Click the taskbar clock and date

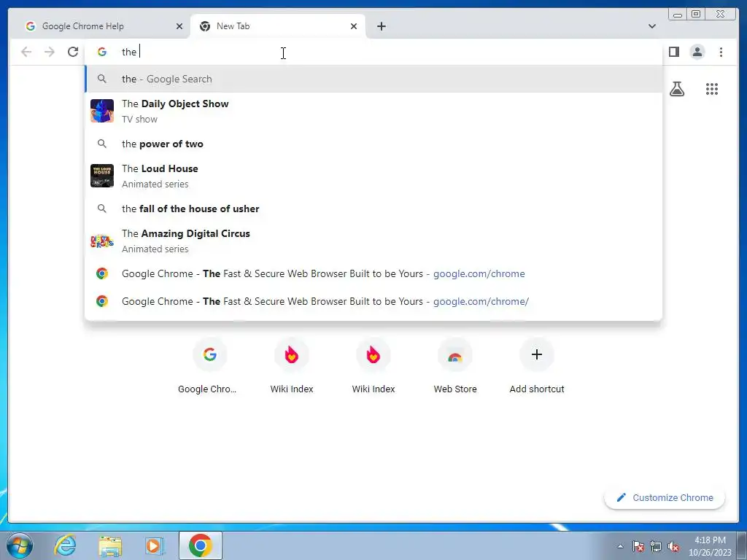(x=710, y=546)
